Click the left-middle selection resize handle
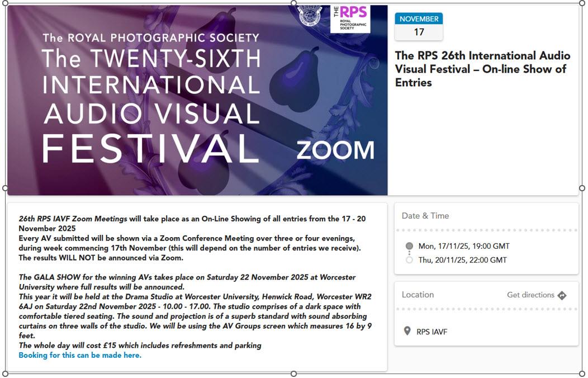This screenshot has width=588, height=378. click(6, 188)
